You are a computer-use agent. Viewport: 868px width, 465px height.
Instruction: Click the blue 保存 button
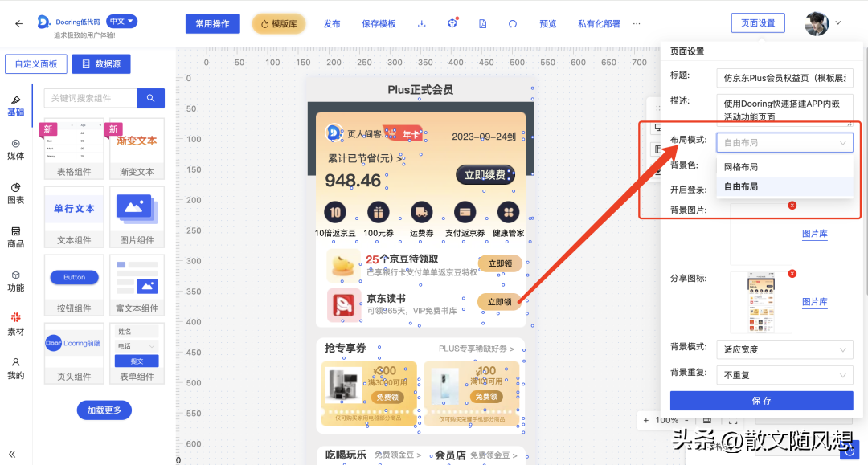pyautogui.click(x=761, y=401)
